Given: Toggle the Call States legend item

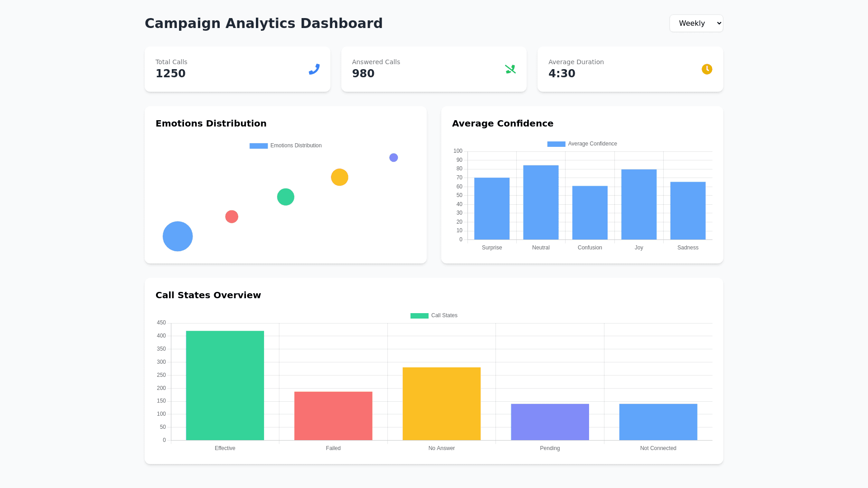Looking at the screenshot, I should click(x=434, y=315).
